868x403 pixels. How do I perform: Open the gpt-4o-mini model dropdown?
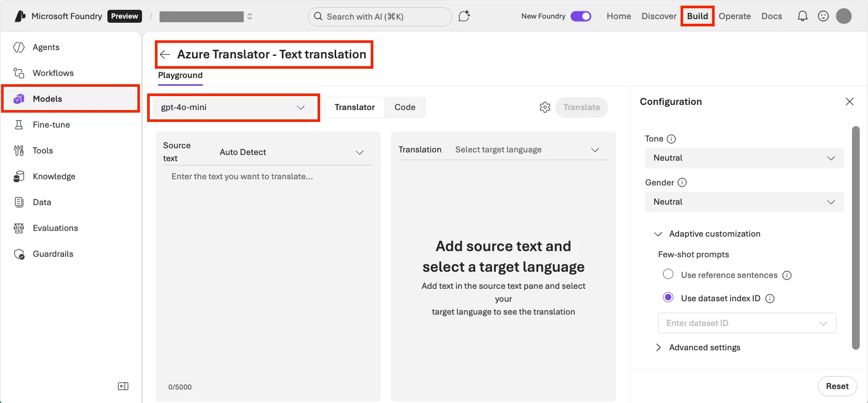tap(233, 107)
